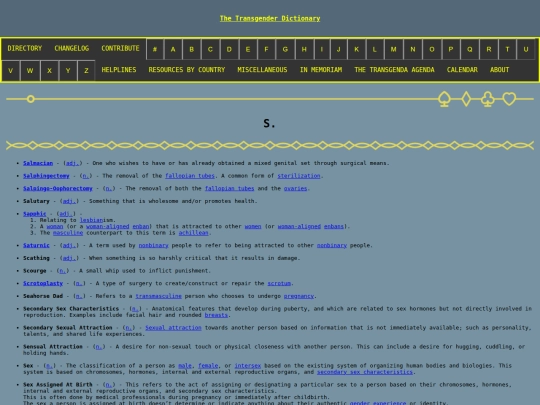Viewport: 540px width, 405px height.
Task: Jump to letter M entries
Action: [x=393, y=49]
